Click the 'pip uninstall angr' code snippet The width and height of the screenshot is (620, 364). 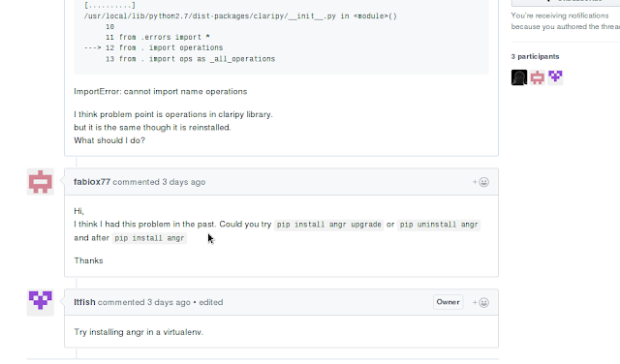(x=439, y=225)
